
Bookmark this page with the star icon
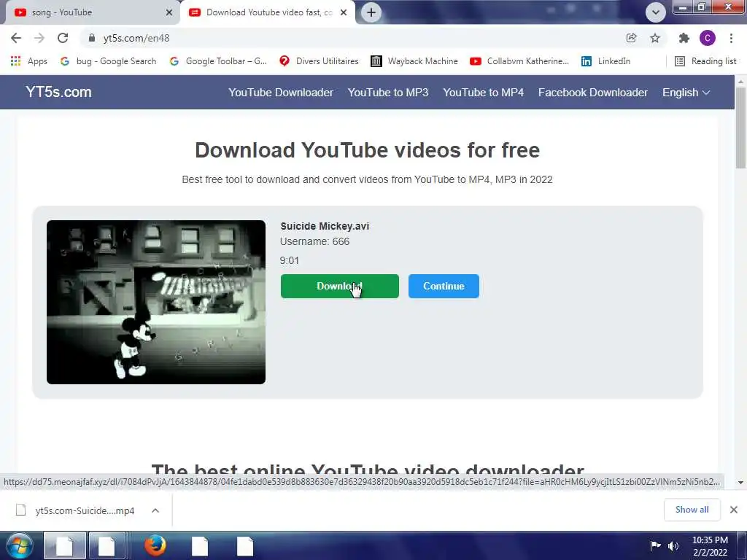(655, 38)
